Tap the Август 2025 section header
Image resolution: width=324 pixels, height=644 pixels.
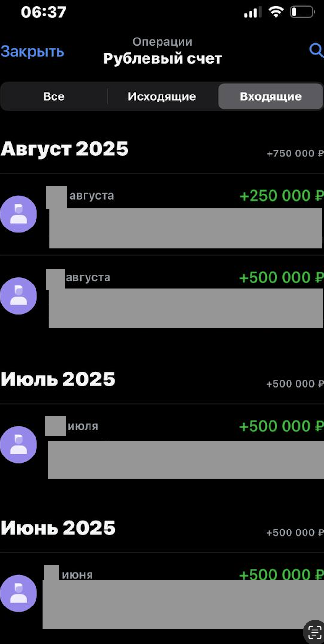coord(65,149)
